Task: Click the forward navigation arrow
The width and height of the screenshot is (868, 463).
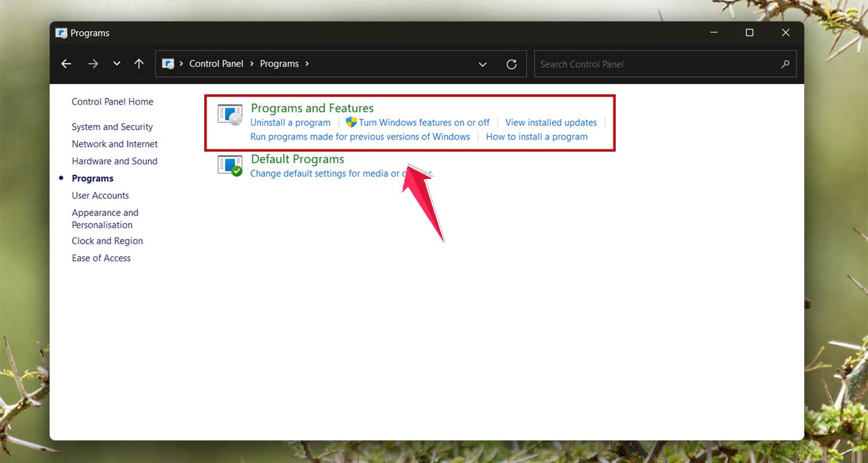Action: (x=93, y=64)
